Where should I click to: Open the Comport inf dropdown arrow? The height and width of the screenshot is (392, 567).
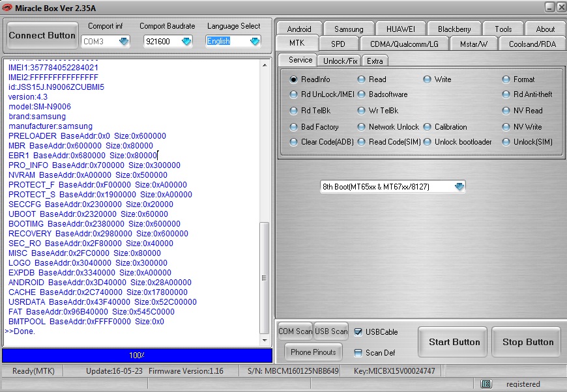tap(124, 41)
